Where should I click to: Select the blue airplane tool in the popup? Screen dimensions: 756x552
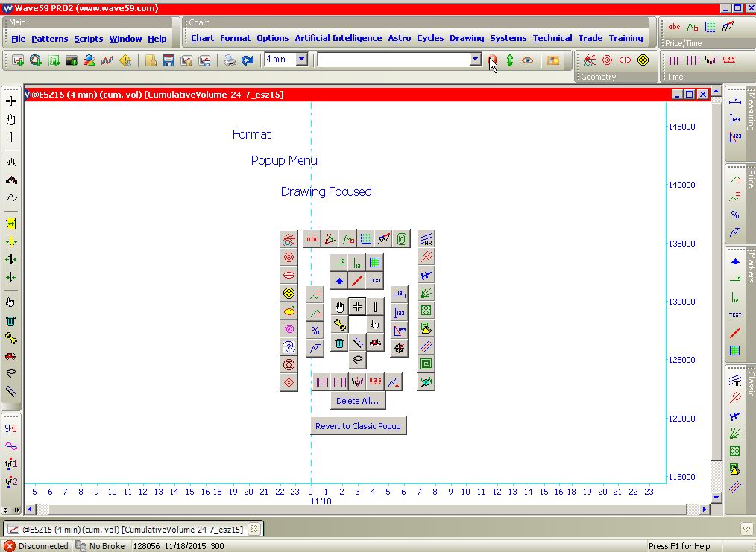pyautogui.click(x=426, y=275)
